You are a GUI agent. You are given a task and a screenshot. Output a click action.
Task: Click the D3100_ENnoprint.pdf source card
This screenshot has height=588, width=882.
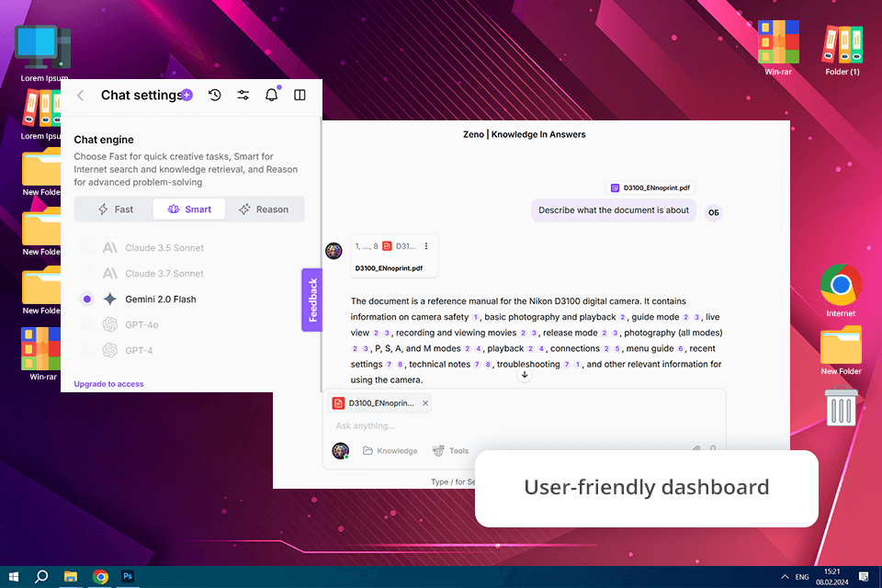pos(394,256)
